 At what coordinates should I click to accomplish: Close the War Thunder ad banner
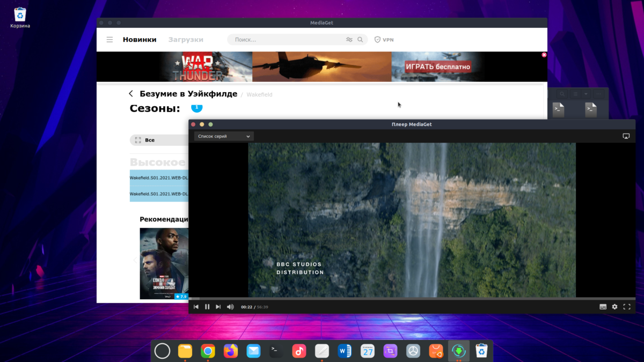(x=544, y=55)
